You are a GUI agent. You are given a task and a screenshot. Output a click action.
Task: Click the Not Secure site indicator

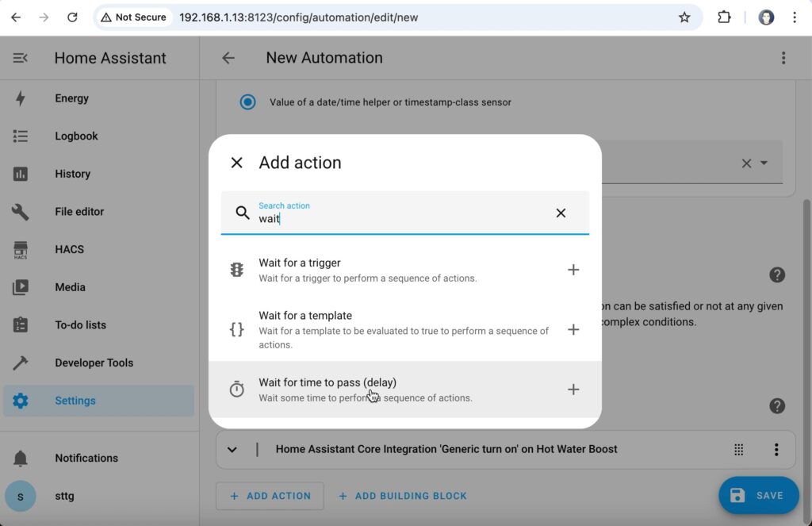[133, 17]
